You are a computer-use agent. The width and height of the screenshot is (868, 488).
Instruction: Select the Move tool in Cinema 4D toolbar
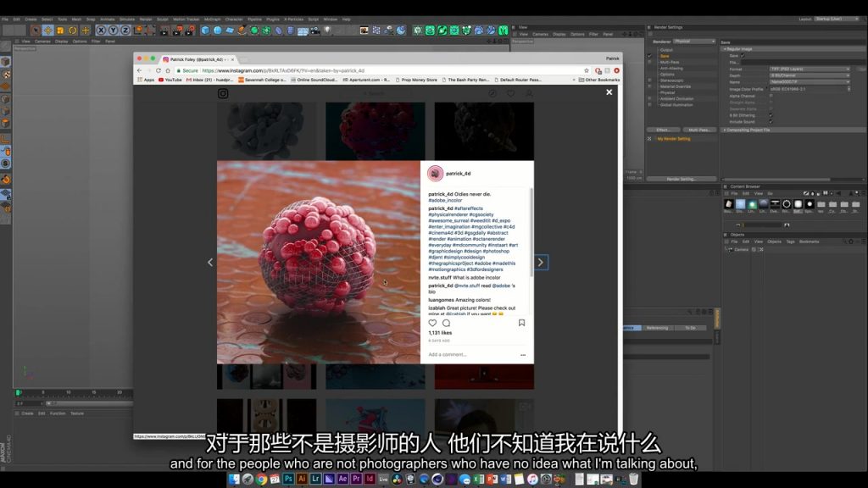coord(48,30)
